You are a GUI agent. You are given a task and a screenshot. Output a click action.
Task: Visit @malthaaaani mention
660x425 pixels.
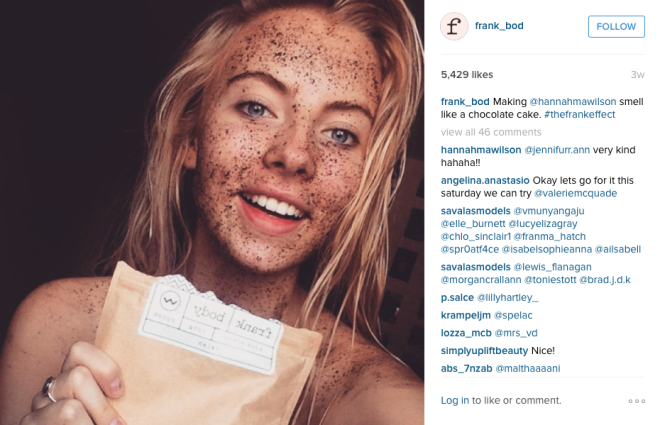point(528,369)
